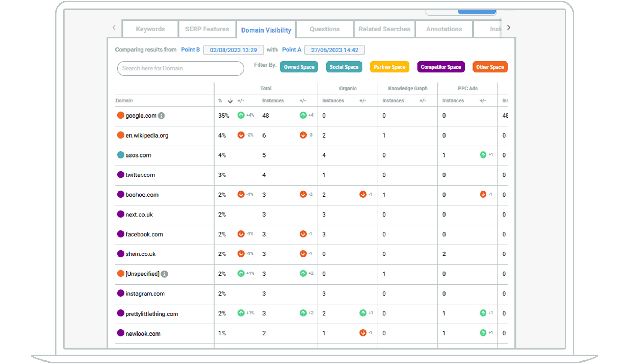Click google.com total instances value 48
Image resolution: width=630 pixels, height=364 pixels.
(x=266, y=115)
